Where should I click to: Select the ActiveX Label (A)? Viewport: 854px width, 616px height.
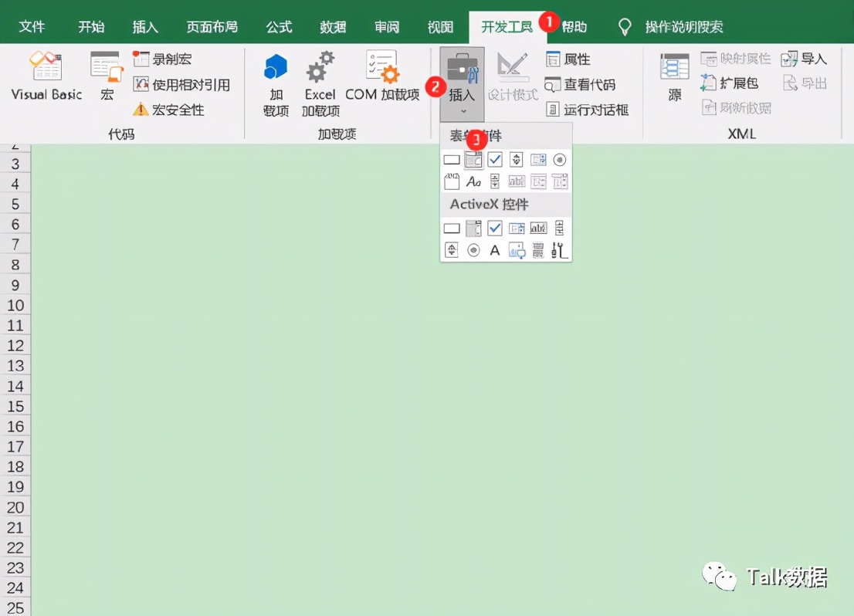[x=494, y=250]
